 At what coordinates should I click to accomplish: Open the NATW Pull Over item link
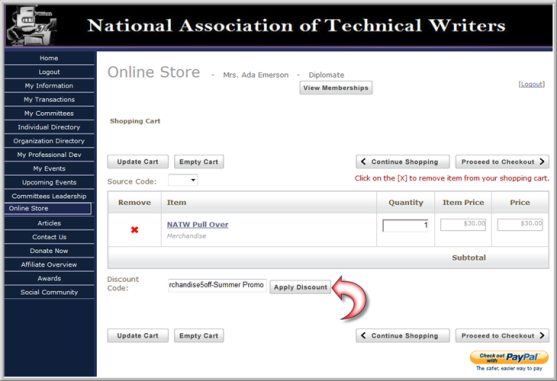point(198,224)
